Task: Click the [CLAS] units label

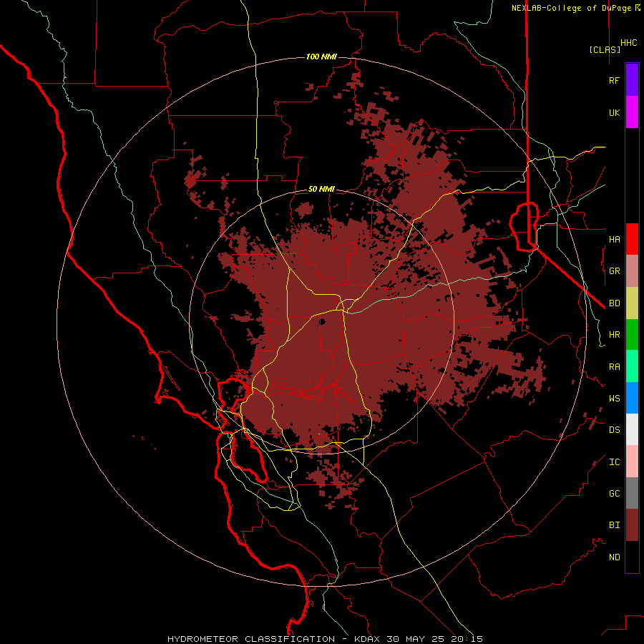Action: pos(605,49)
